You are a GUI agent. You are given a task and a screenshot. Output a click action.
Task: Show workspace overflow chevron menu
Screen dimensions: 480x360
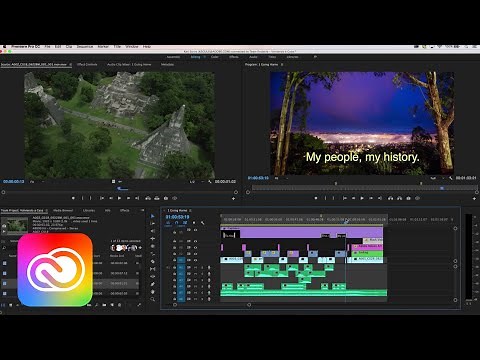click(315, 57)
